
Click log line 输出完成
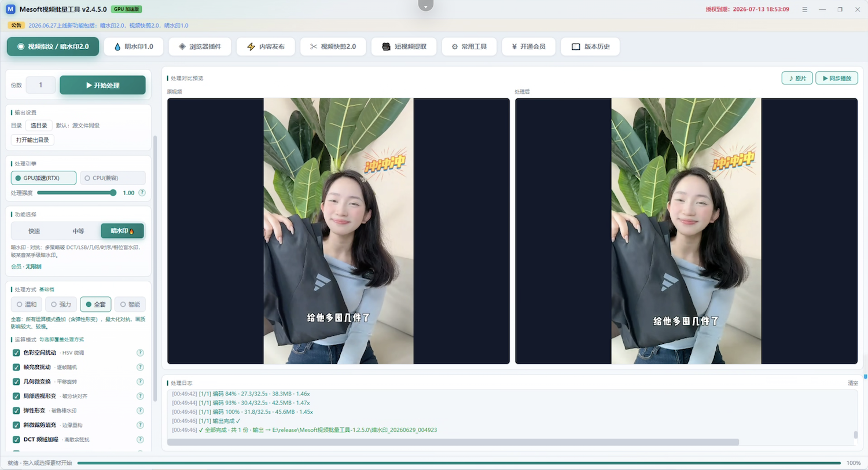click(206, 421)
